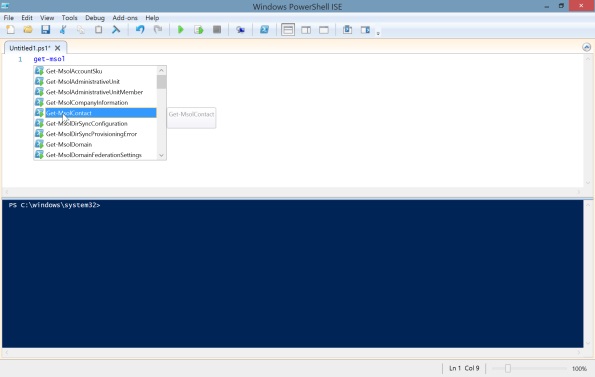The width and height of the screenshot is (595, 377).
Task: Run selection with the page-play icon
Action: [x=198, y=30]
